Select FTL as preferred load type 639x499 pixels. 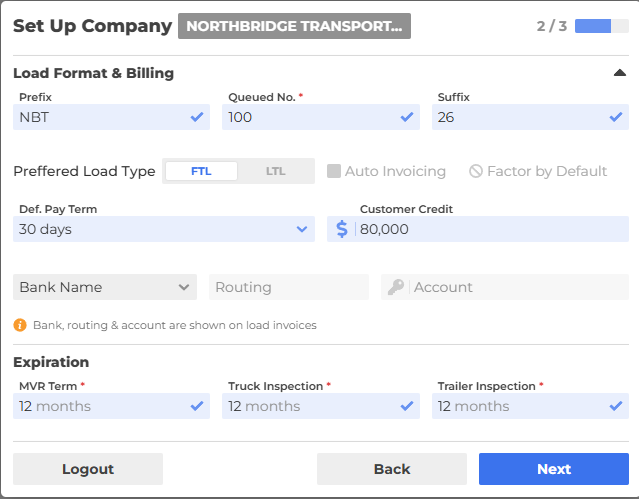click(201, 171)
